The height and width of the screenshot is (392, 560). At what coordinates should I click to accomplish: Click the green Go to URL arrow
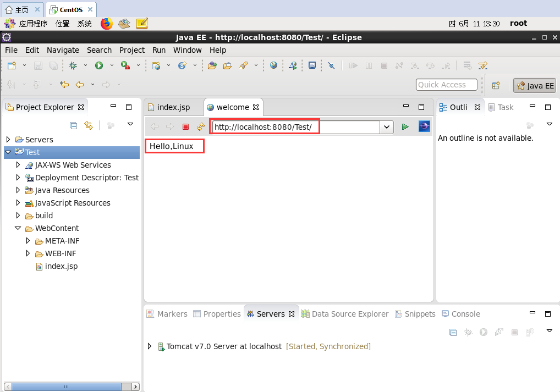pyautogui.click(x=405, y=127)
